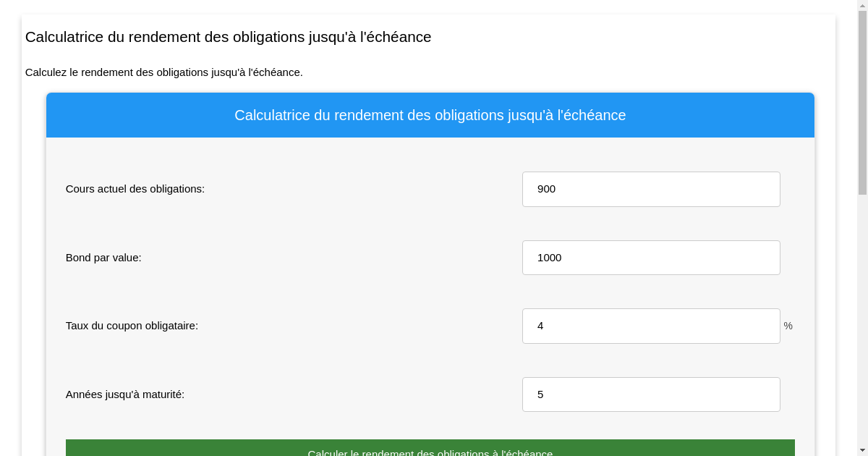Click the scrollbar down arrow

point(863,449)
